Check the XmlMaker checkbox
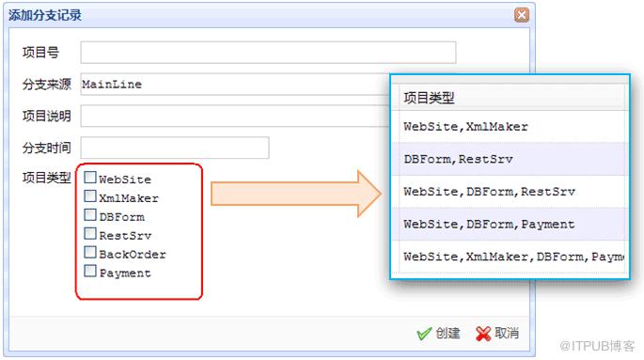 (x=90, y=196)
